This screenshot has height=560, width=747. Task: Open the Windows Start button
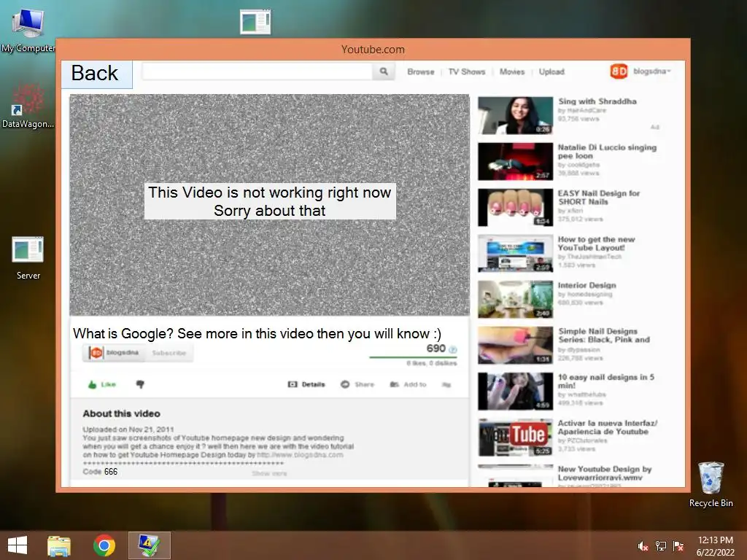pyautogui.click(x=18, y=545)
